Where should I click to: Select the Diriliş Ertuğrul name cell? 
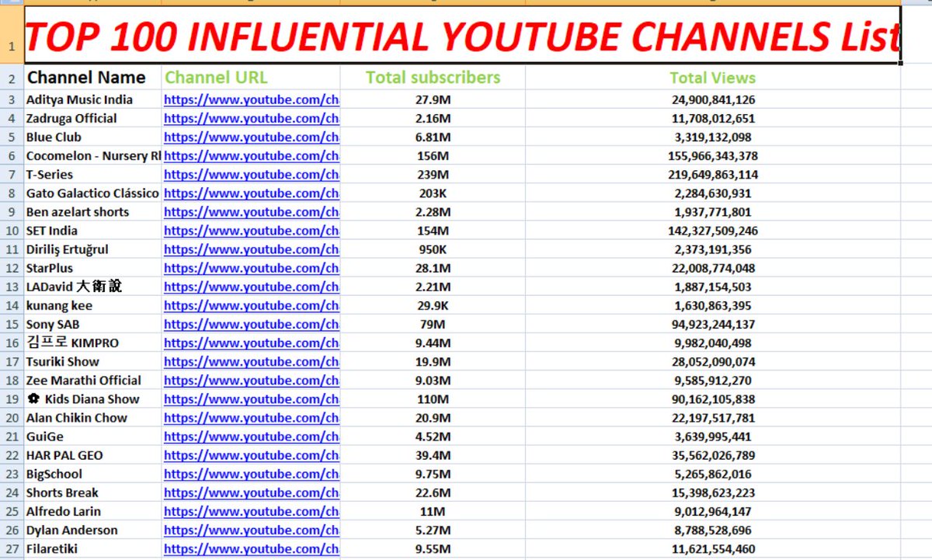pos(92,249)
